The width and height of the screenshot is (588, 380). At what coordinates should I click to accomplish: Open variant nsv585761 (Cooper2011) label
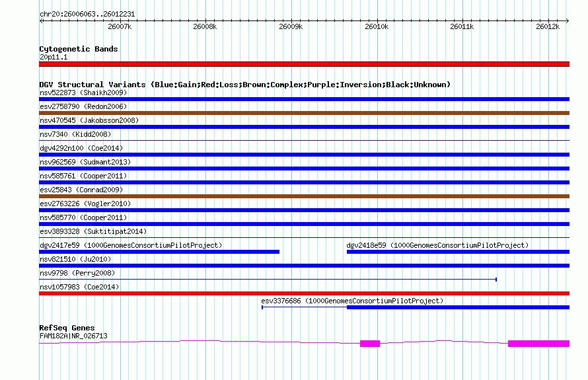pyautogui.click(x=83, y=176)
